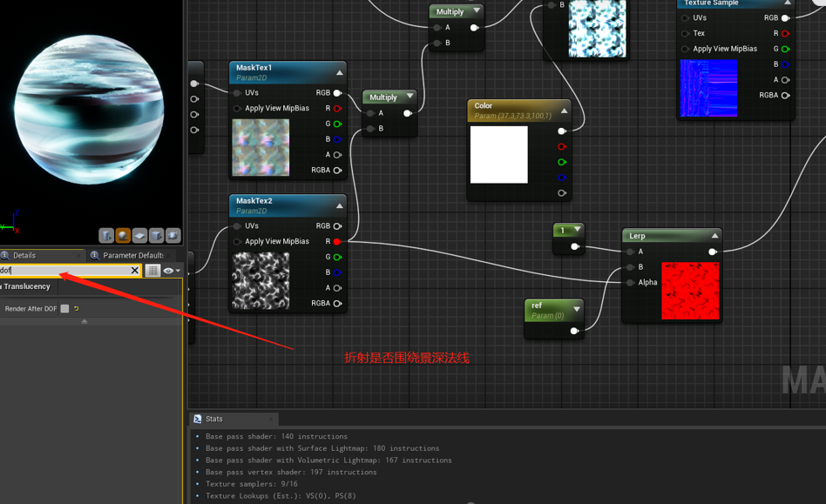Switch preview to plane mesh

pos(139,235)
